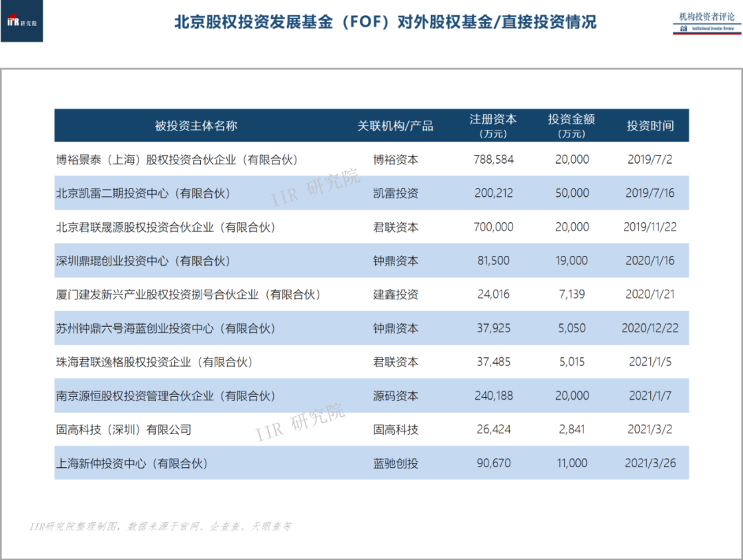Image resolution: width=743 pixels, height=560 pixels.
Task: Select the date 2019/11/22
Action: click(x=649, y=228)
